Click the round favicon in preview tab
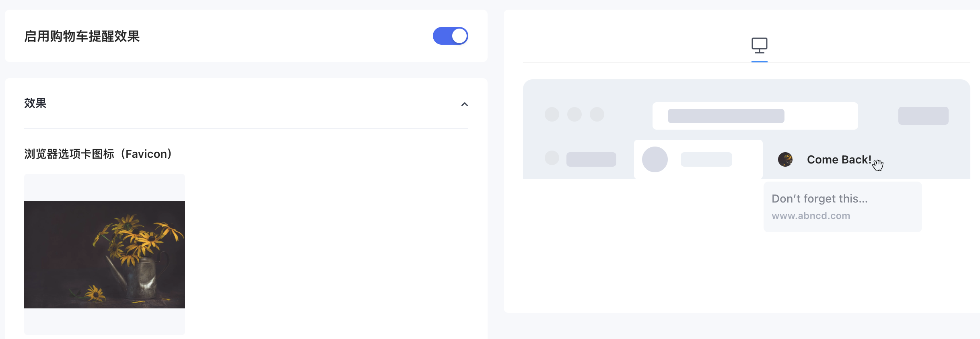980x339 pixels. point(785,159)
